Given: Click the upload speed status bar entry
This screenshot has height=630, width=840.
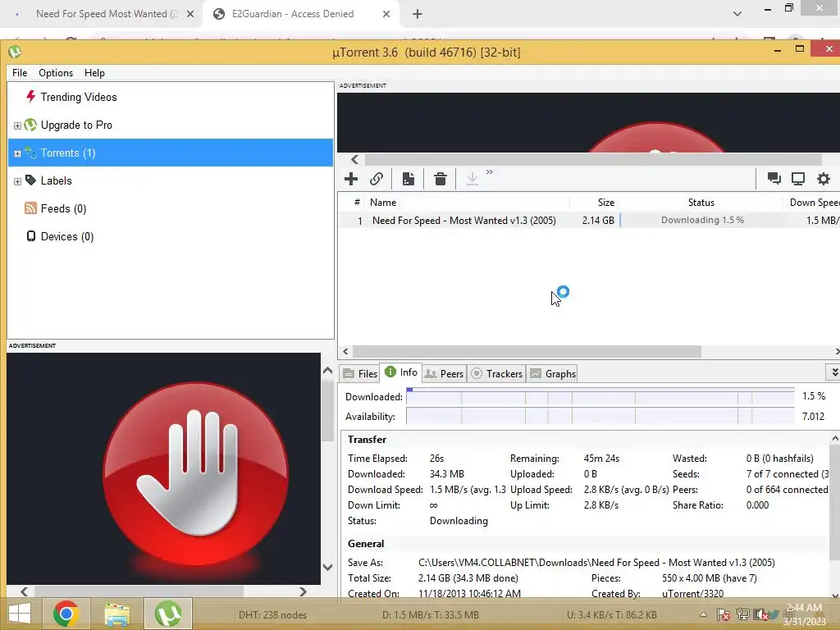Looking at the screenshot, I should [x=612, y=615].
